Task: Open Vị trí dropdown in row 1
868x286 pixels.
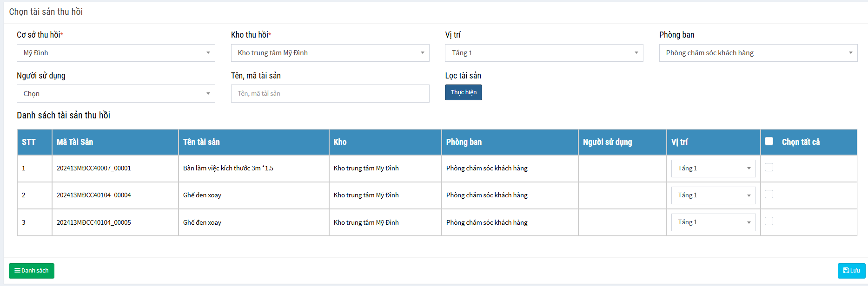Action: [x=713, y=168]
